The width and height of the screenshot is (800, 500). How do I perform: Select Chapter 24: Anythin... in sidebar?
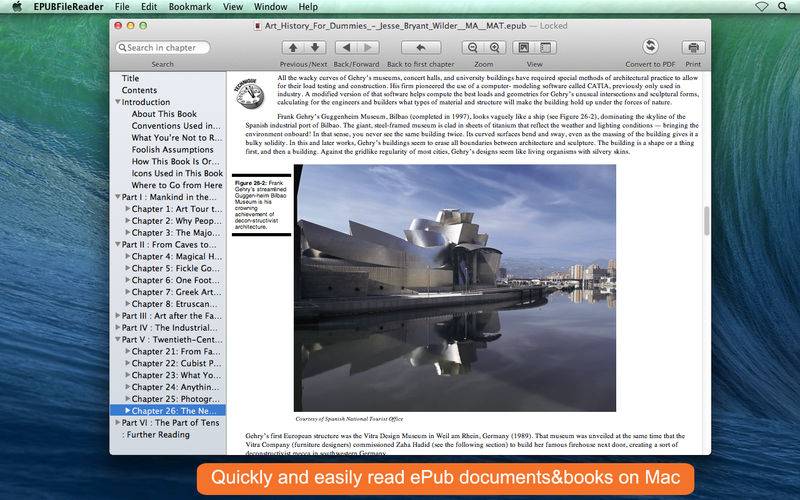click(x=176, y=387)
